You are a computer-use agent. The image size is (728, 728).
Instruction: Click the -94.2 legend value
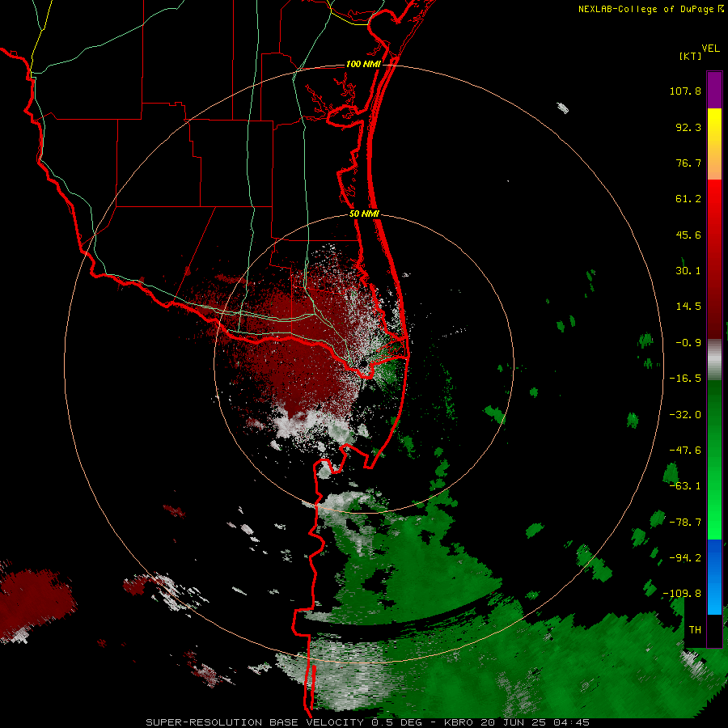685,558
